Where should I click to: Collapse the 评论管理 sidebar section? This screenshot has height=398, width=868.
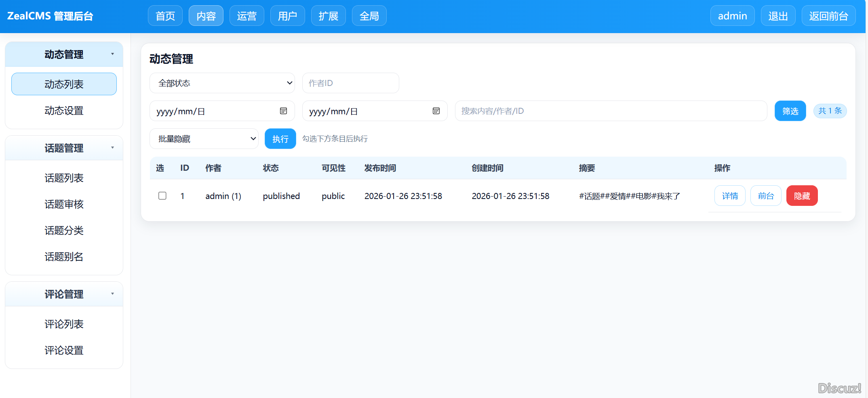pyautogui.click(x=112, y=294)
